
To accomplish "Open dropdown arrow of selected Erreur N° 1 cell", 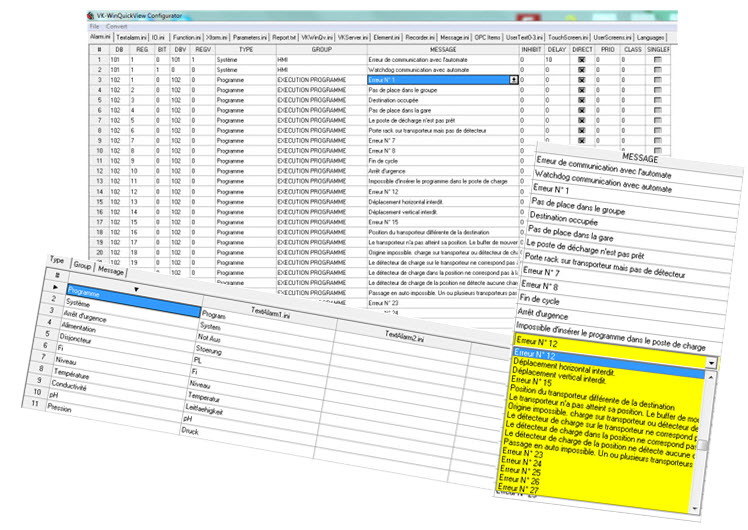I will point(514,80).
